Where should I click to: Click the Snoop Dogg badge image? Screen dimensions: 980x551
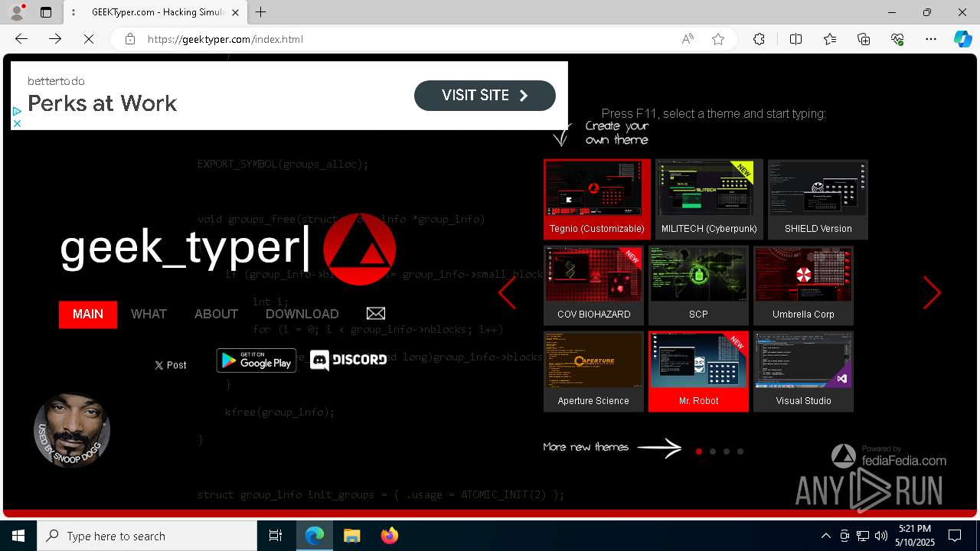click(72, 430)
